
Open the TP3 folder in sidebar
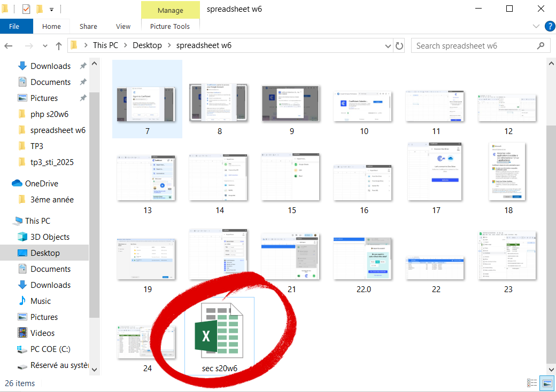(36, 146)
